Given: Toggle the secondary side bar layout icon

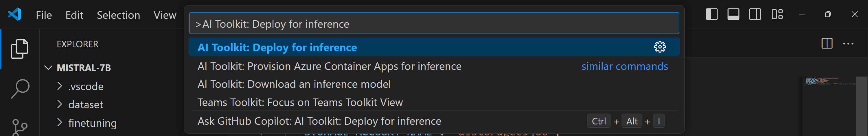Looking at the screenshot, I should [x=755, y=14].
